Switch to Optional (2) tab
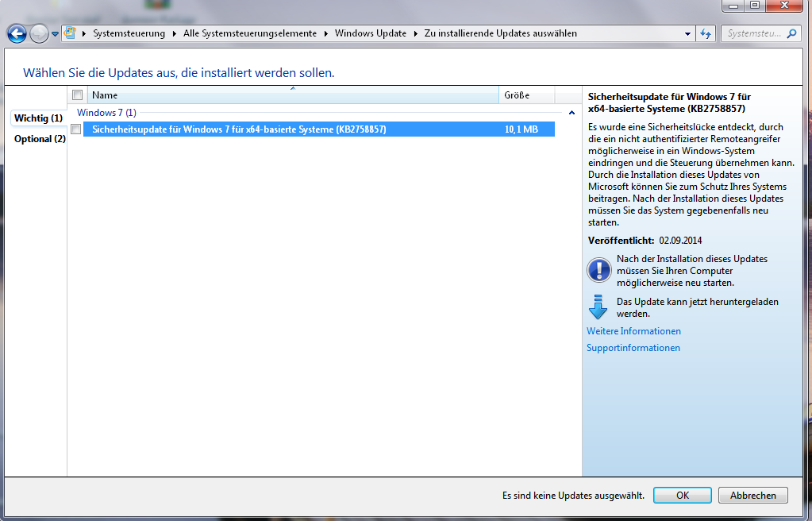This screenshot has height=521, width=812. coord(40,139)
